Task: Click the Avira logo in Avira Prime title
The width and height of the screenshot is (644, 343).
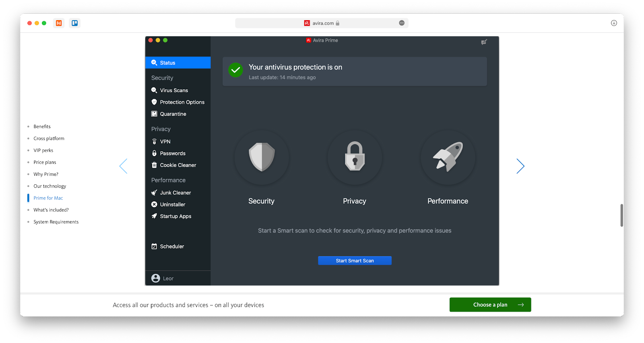Action: pos(308,40)
